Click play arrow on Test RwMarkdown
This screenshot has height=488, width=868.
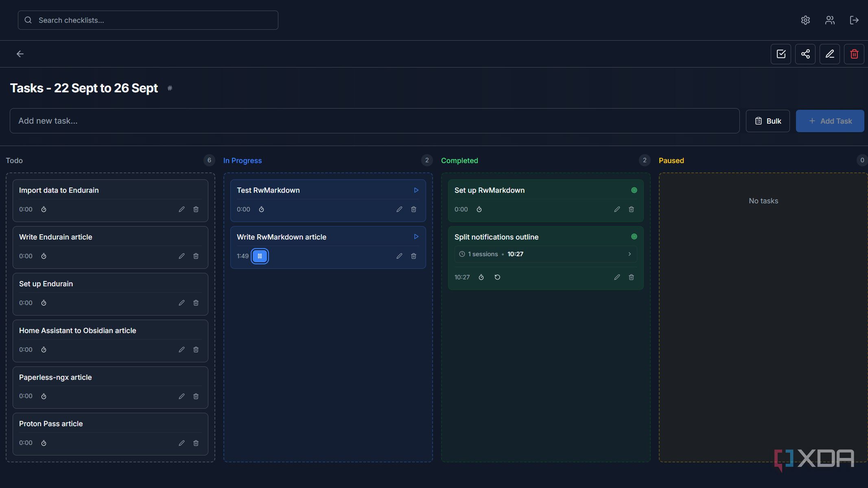(x=416, y=190)
